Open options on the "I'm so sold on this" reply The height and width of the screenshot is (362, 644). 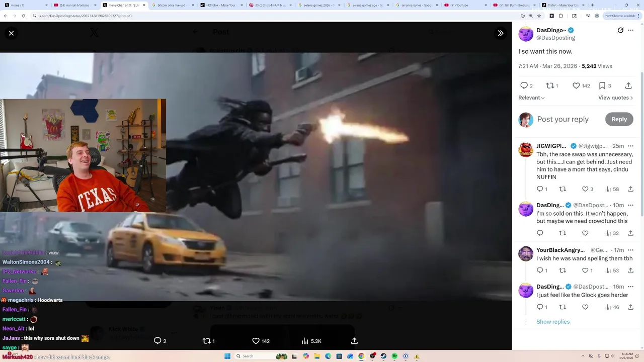(x=630, y=205)
